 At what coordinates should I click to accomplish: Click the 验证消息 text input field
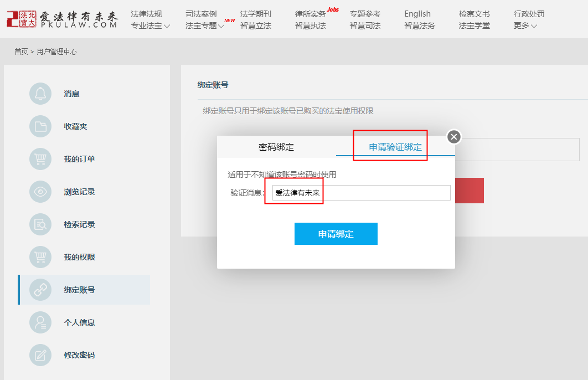pyautogui.click(x=361, y=193)
